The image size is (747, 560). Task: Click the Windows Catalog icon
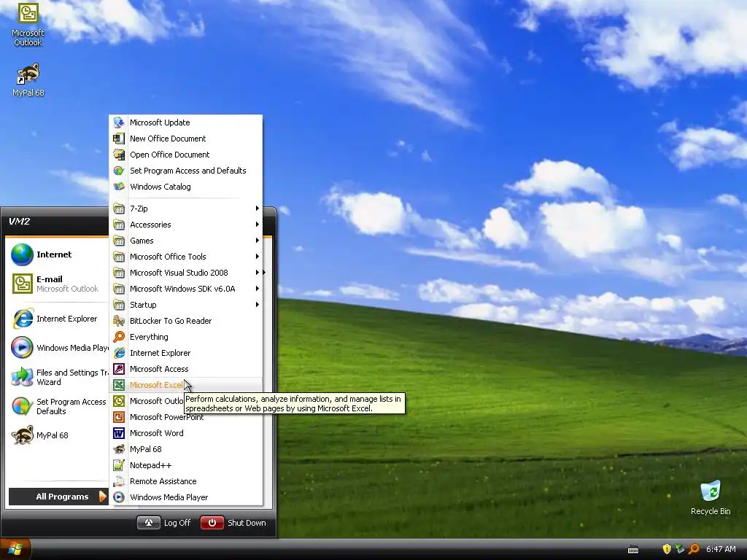(119, 187)
